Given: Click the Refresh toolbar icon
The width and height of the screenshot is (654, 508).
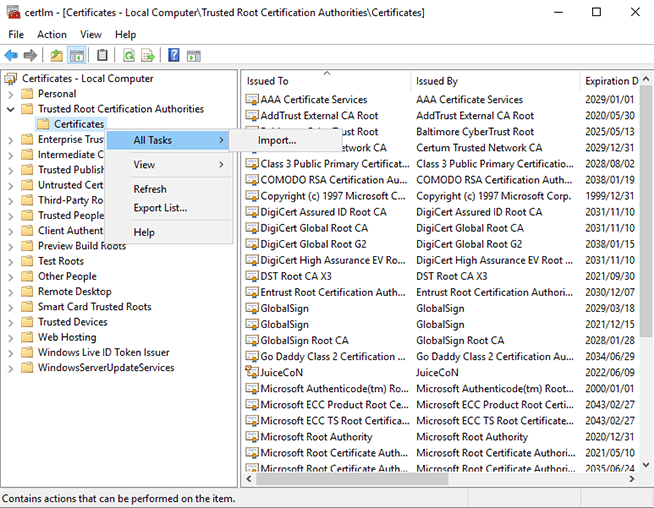Looking at the screenshot, I should 129,55.
